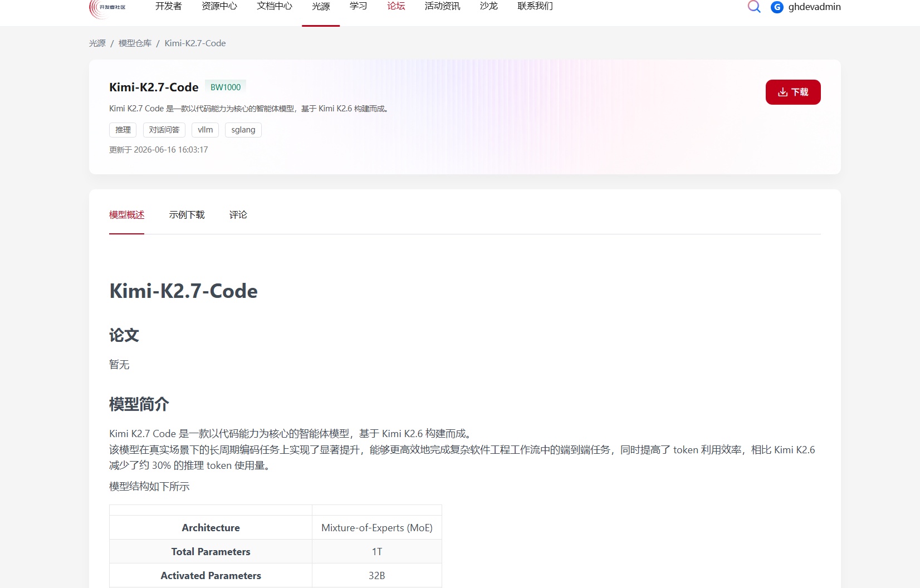Click the Kimi-K2.7-Code card title
Viewport: 920px width, 588px height.
pos(154,87)
